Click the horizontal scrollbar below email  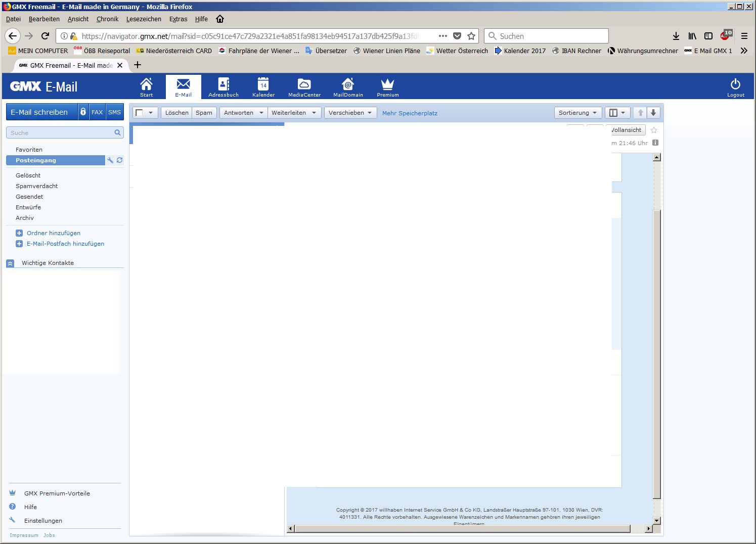pos(463,528)
